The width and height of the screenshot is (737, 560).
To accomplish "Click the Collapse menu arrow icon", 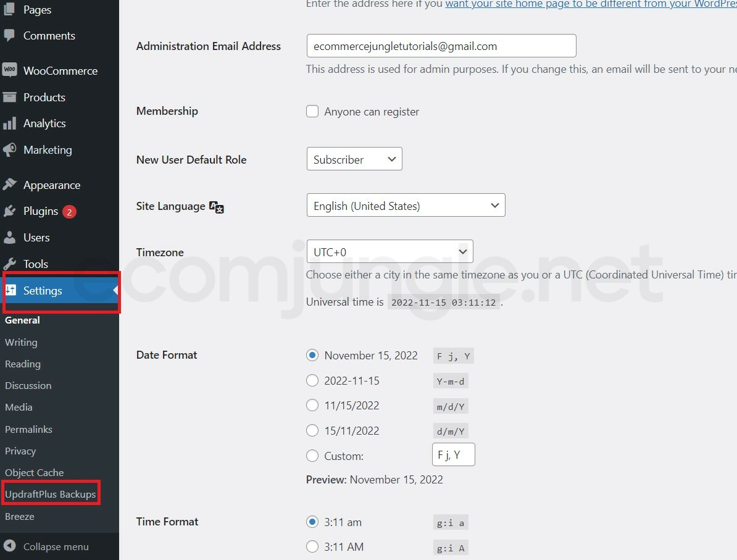I will (9, 546).
